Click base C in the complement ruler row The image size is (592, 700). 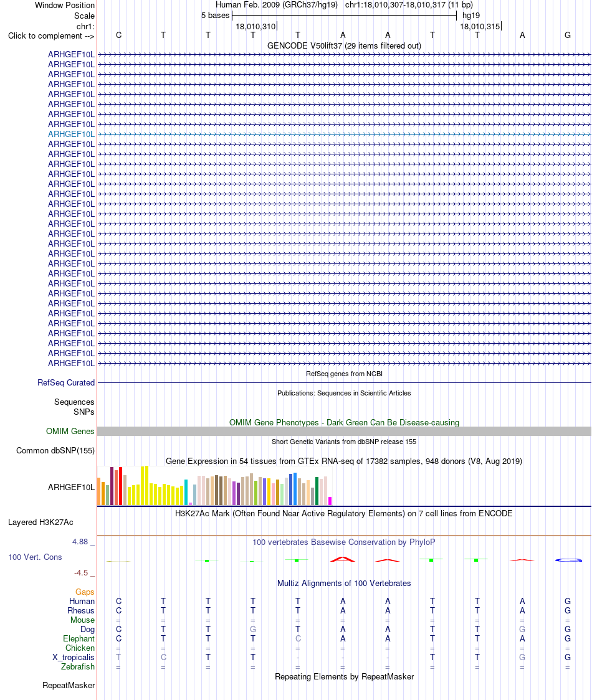pos(118,35)
